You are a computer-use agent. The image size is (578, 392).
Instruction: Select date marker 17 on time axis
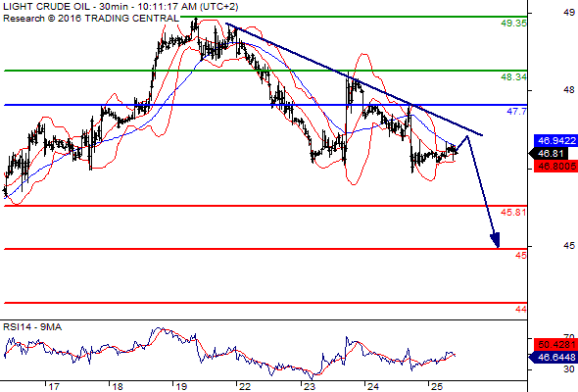pyautogui.click(x=54, y=387)
